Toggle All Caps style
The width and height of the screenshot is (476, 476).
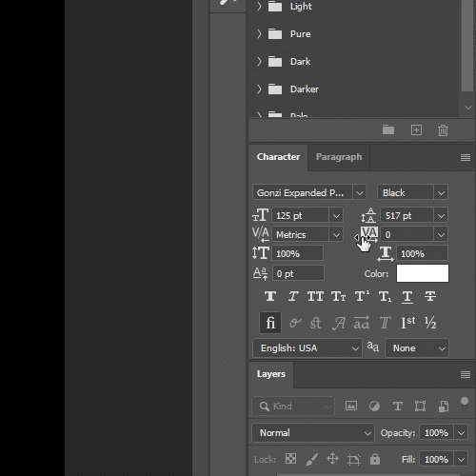[x=315, y=296]
